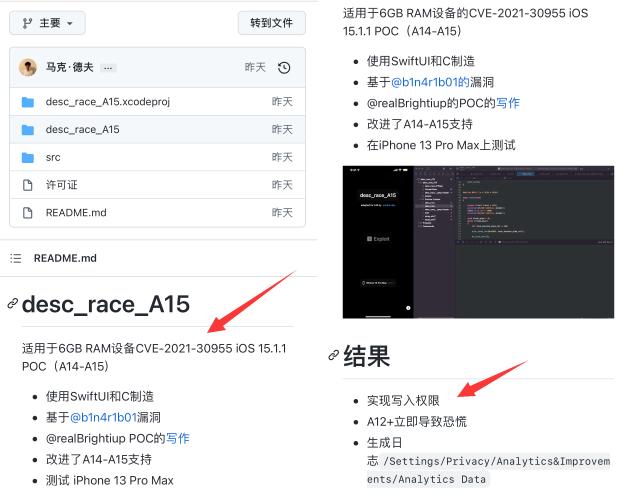Click anchor link icon beside 结果 heading
Viewport: 634px width, 498px height.
tap(334, 355)
